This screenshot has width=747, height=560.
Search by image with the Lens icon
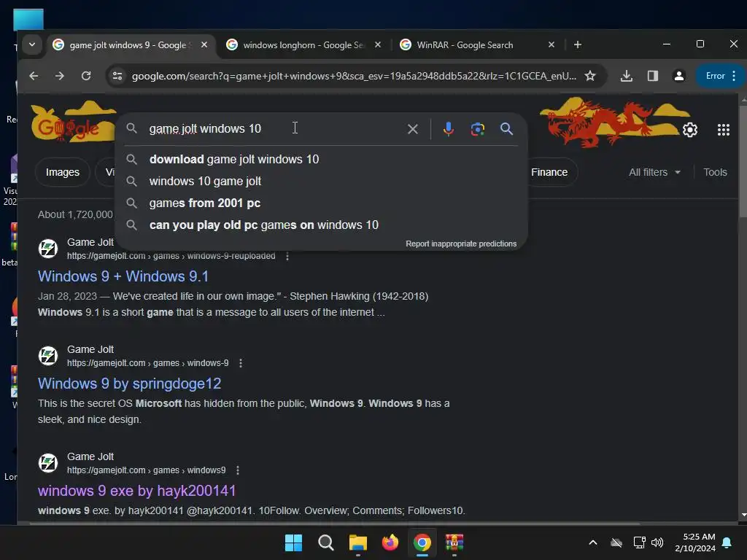[477, 129]
